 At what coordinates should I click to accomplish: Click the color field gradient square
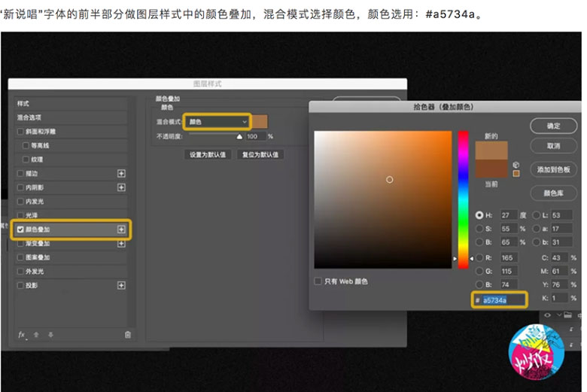click(x=382, y=199)
